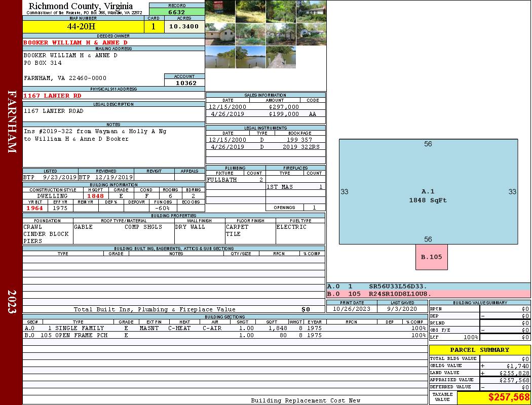Select the white shed building photo
This screenshot has height=405, width=532.
pyautogui.click(x=220, y=34)
